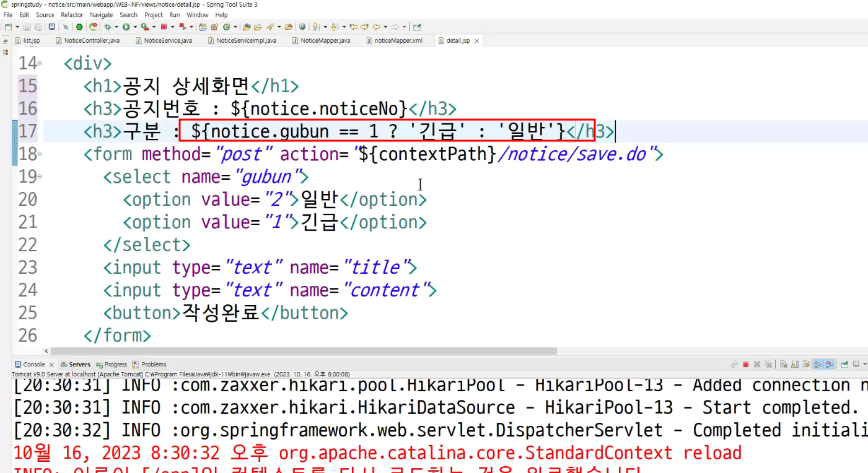
Task: Collapse the div fold marker on line 14
Action: (x=40, y=63)
